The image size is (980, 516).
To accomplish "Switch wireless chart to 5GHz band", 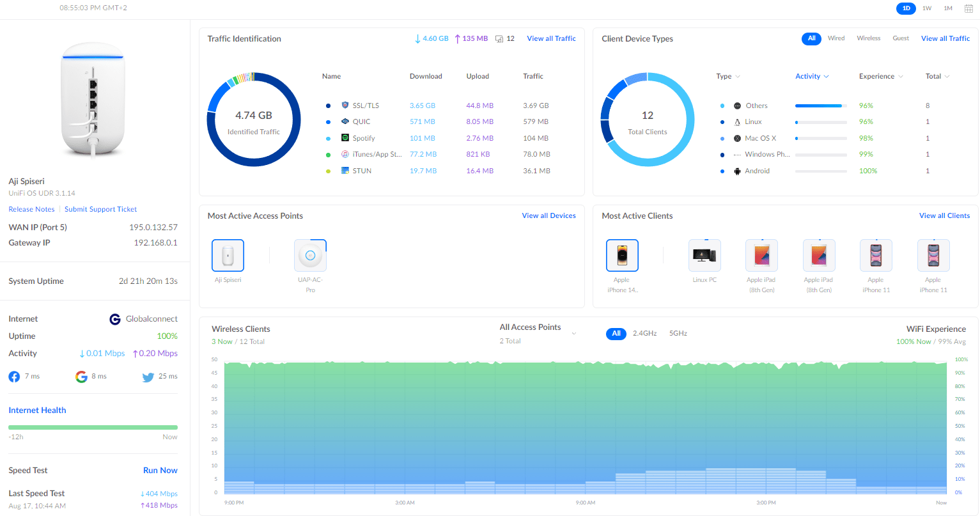I will click(678, 334).
